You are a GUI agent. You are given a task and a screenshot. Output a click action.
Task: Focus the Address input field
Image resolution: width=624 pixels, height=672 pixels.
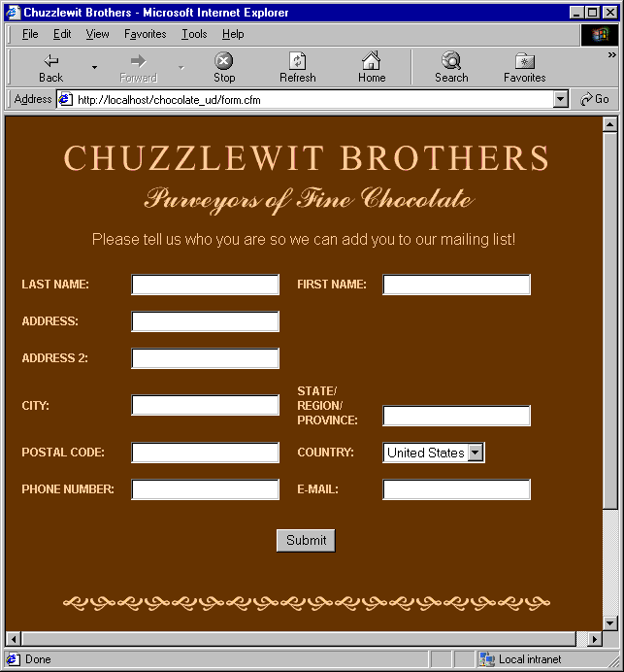205,321
